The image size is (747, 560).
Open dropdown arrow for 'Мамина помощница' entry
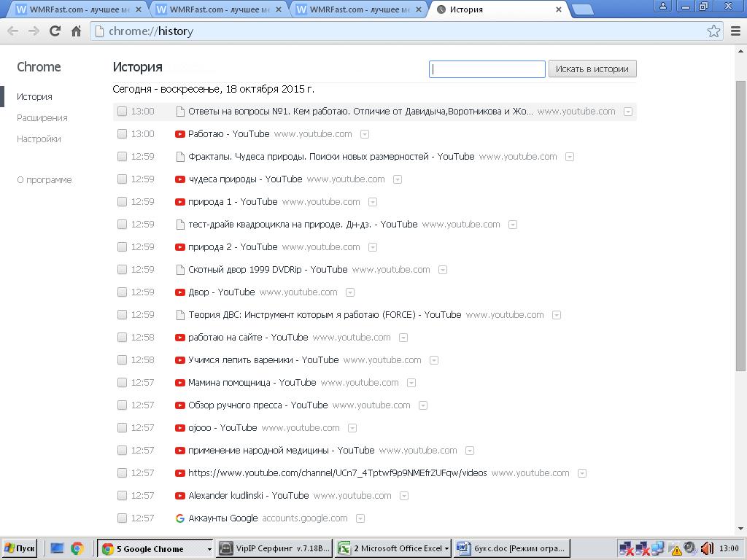point(411,383)
